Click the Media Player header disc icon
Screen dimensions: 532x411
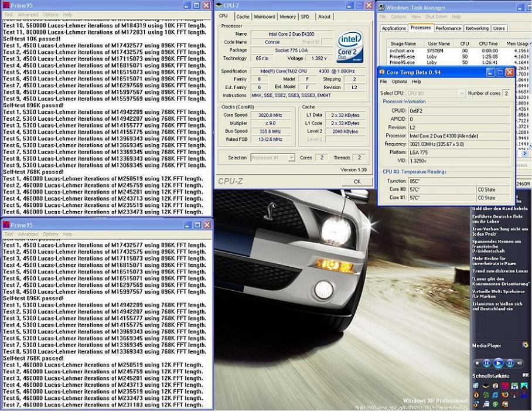[x=525, y=345]
